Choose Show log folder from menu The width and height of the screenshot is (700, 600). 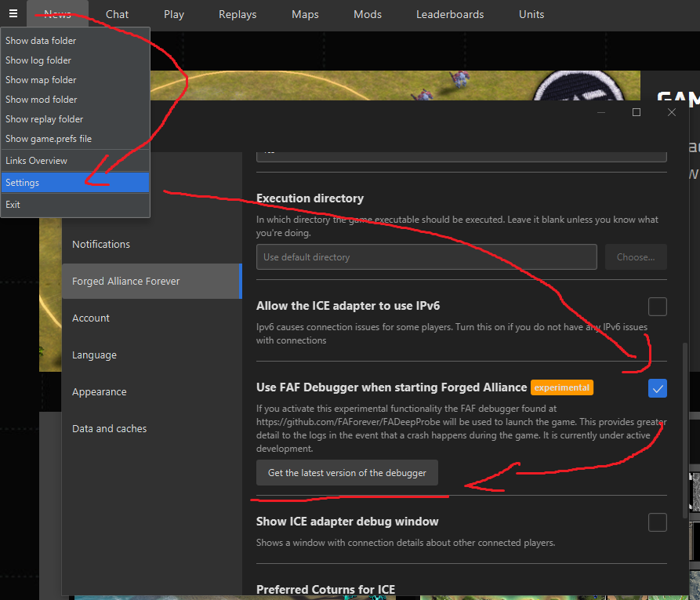click(x=75, y=60)
